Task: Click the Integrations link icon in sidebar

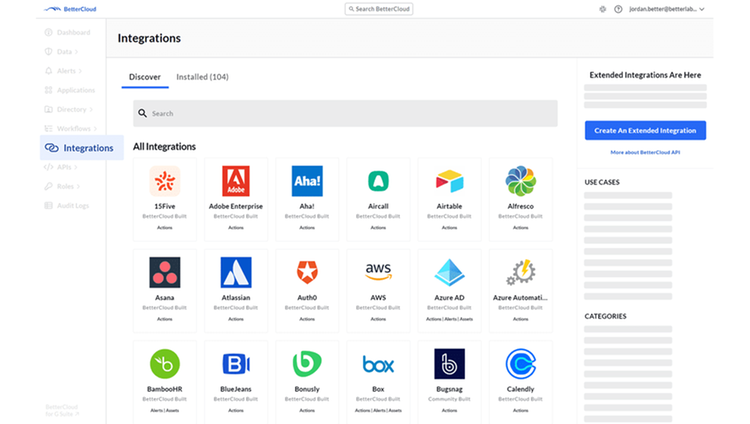Action: click(52, 148)
